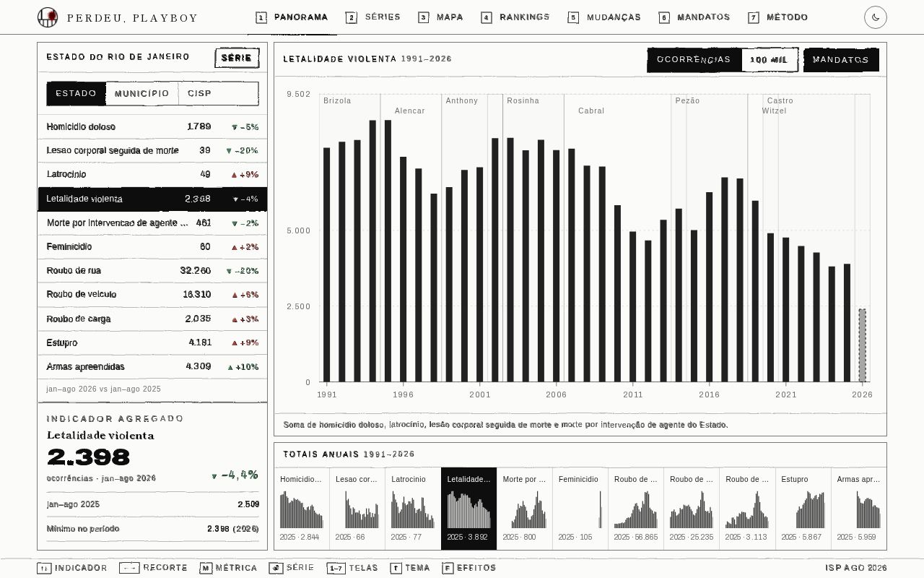Select the Morte por intervenção de agente row
Image resolution: width=924 pixels, height=578 pixels.
coord(152,223)
